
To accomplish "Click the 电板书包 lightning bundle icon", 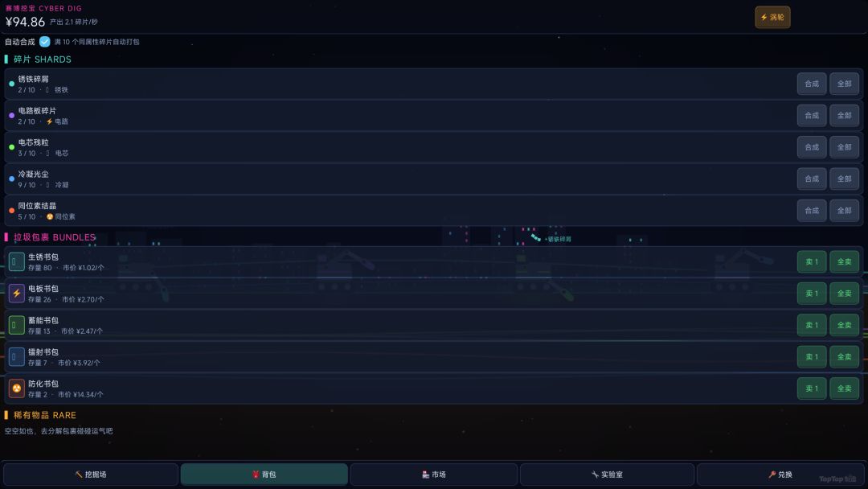I will click(x=17, y=294).
